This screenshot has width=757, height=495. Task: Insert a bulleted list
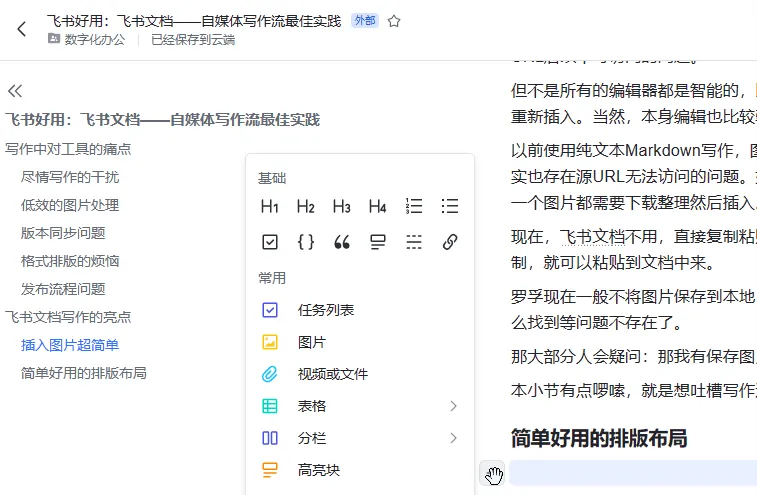(x=449, y=206)
